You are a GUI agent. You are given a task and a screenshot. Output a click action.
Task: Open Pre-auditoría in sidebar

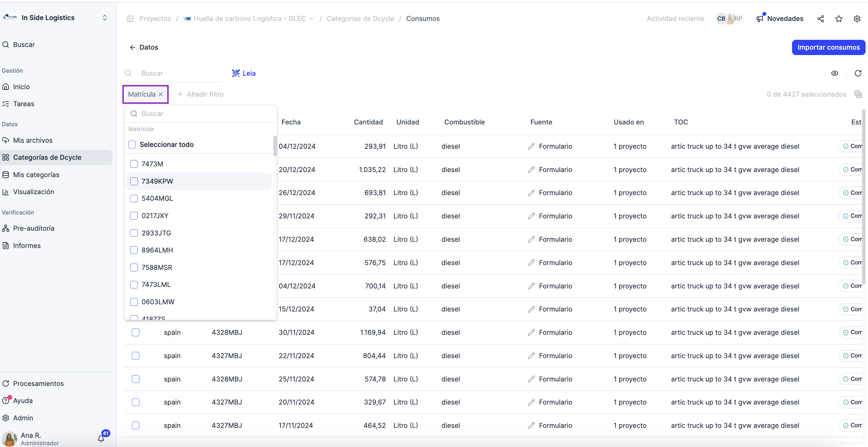[x=33, y=228]
